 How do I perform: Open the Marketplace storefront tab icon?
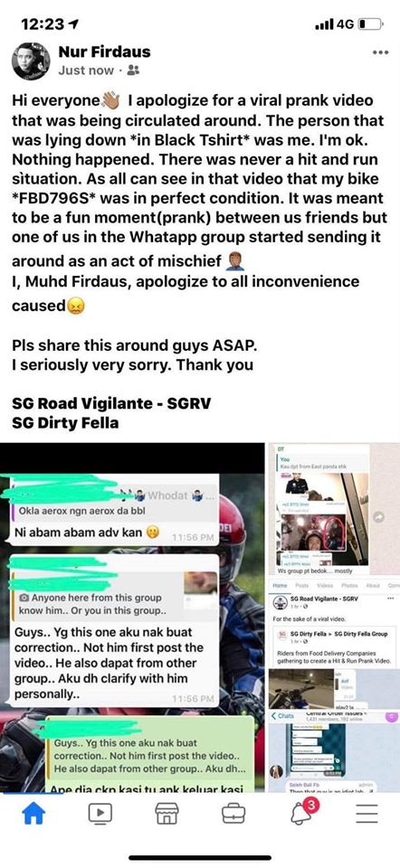(x=167, y=813)
